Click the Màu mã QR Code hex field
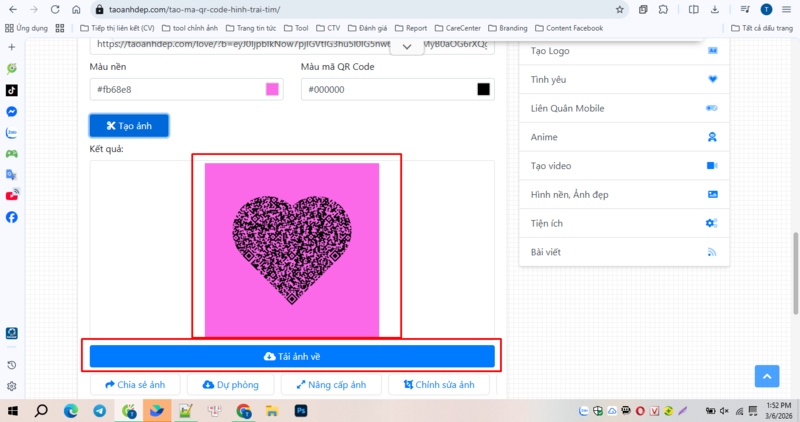Image resolution: width=800 pixels, height=422 pixels. click(397, 89)
